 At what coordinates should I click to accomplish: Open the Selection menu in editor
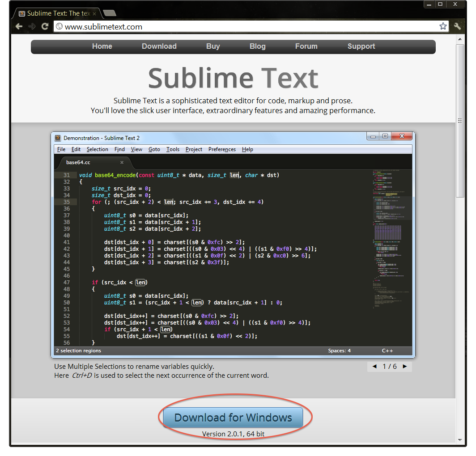pyautogui.click(x=98, y=149)
